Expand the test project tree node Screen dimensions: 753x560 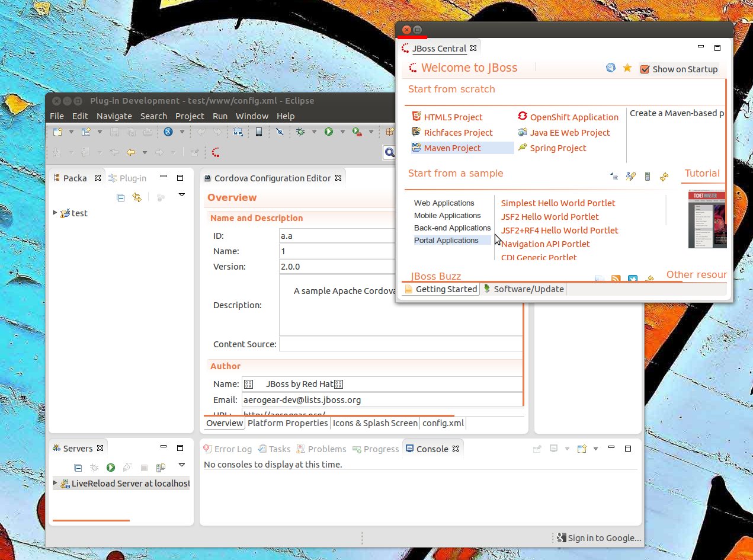tap(55, 212)
